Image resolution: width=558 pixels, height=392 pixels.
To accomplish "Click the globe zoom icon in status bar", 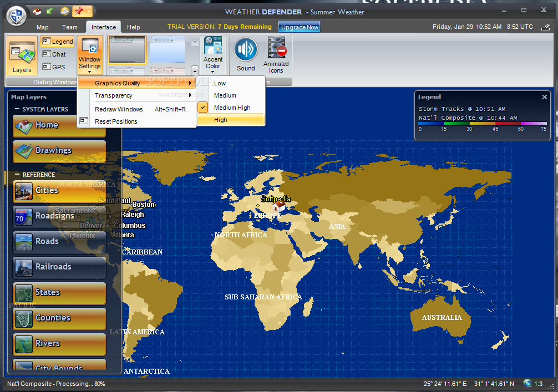I will pos(527,383).
